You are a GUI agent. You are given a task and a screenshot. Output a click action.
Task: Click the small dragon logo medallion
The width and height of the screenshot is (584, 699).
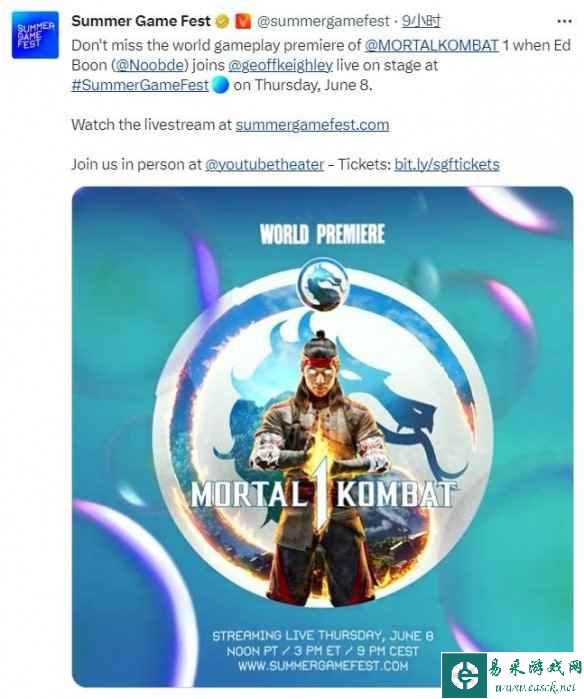pos(323,284)
